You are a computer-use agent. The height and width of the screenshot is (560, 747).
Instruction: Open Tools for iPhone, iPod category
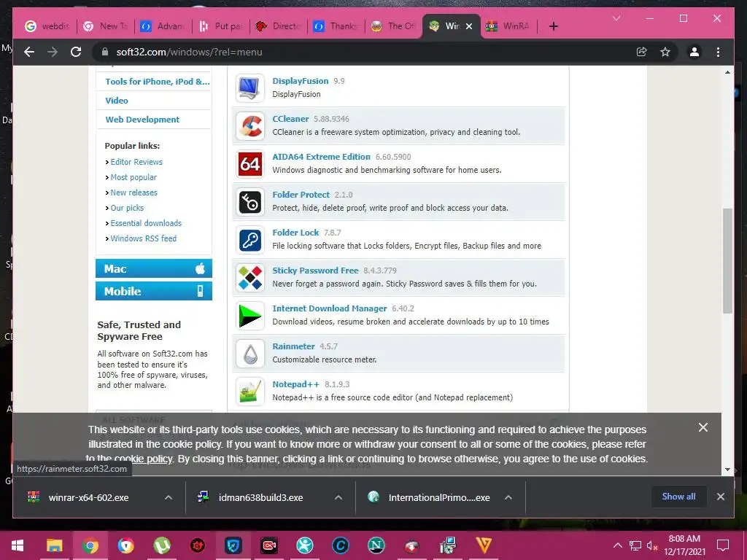point(158,82)
